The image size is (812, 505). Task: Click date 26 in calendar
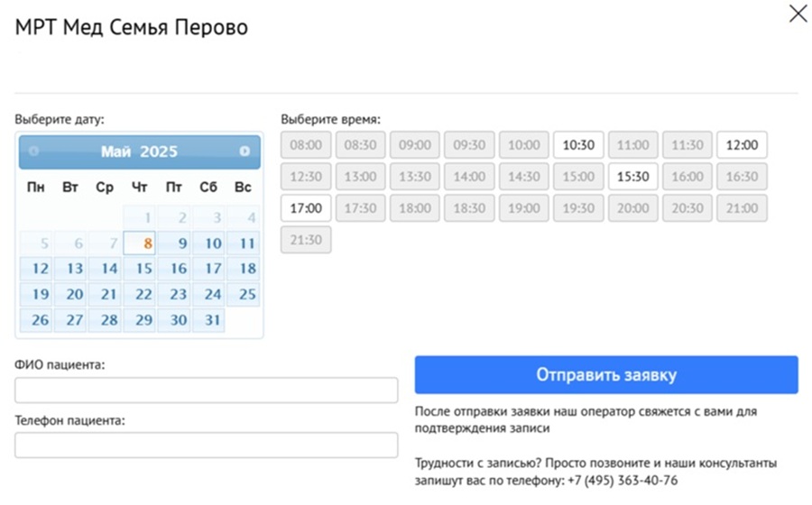[x=36, y=320]
